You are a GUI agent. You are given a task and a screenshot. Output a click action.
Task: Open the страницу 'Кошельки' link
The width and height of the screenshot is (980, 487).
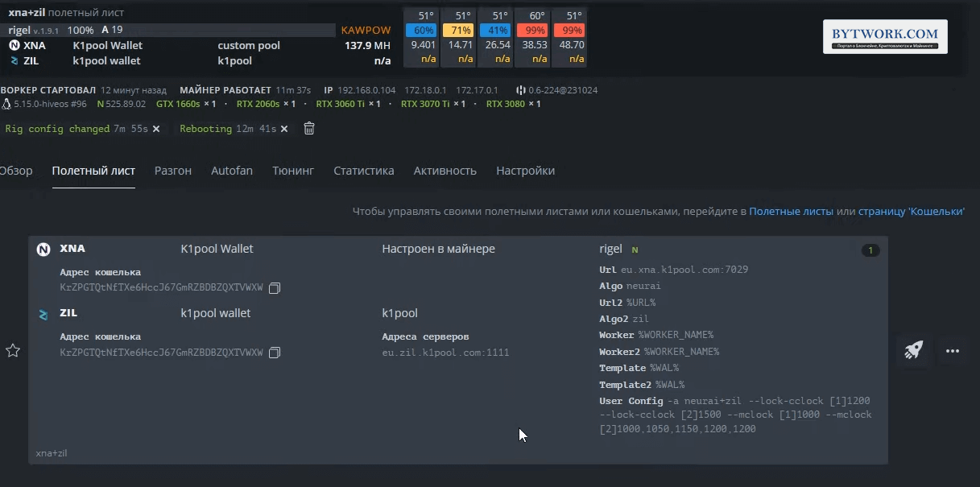[x=911, y=211]
